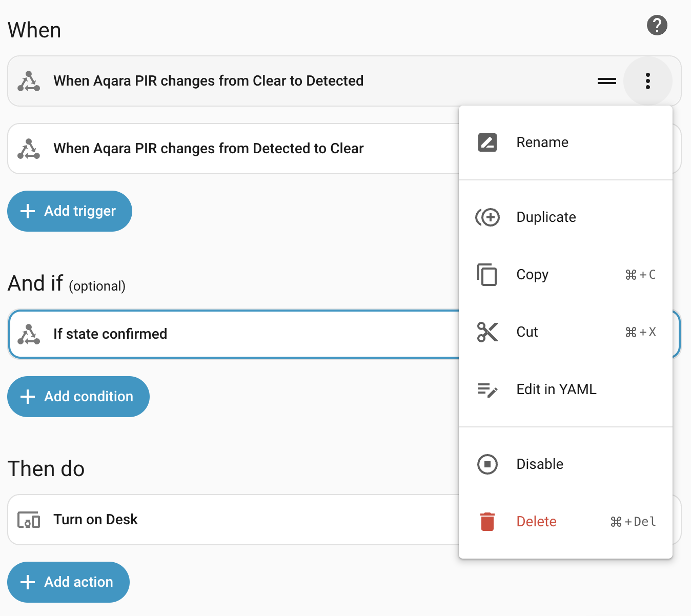Grab the drag handle on first trigger
This screenshot has height=616, width=691.
[606, 81]
